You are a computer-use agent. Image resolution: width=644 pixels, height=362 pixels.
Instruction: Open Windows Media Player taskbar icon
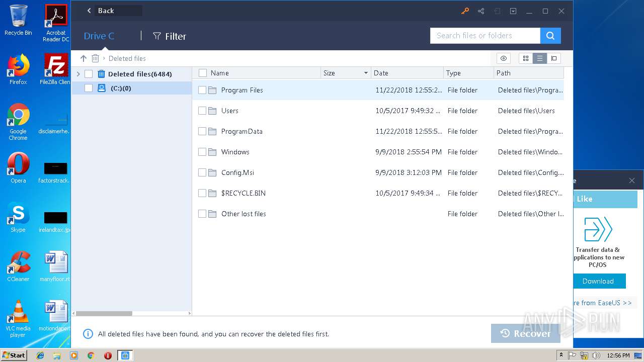[x=74, y=355]
